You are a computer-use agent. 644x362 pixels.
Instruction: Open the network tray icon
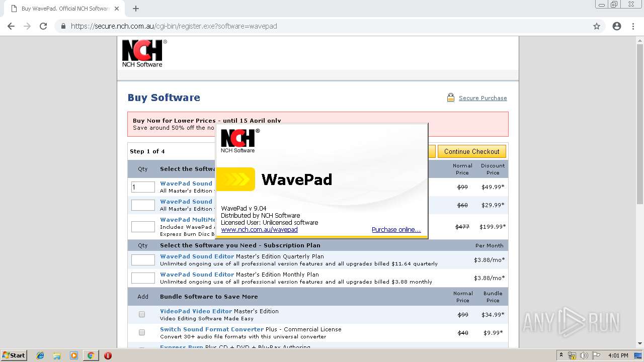(572, 355)
